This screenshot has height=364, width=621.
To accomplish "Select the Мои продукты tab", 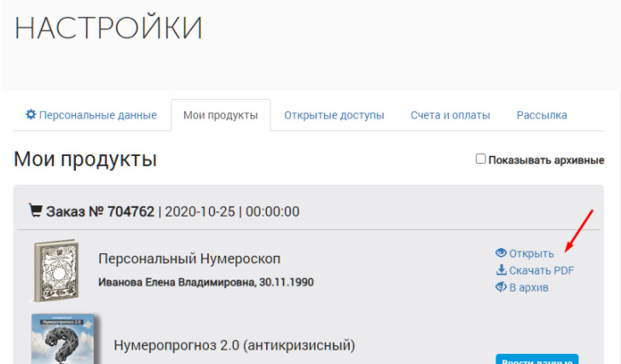I will [x=221, y=115].
